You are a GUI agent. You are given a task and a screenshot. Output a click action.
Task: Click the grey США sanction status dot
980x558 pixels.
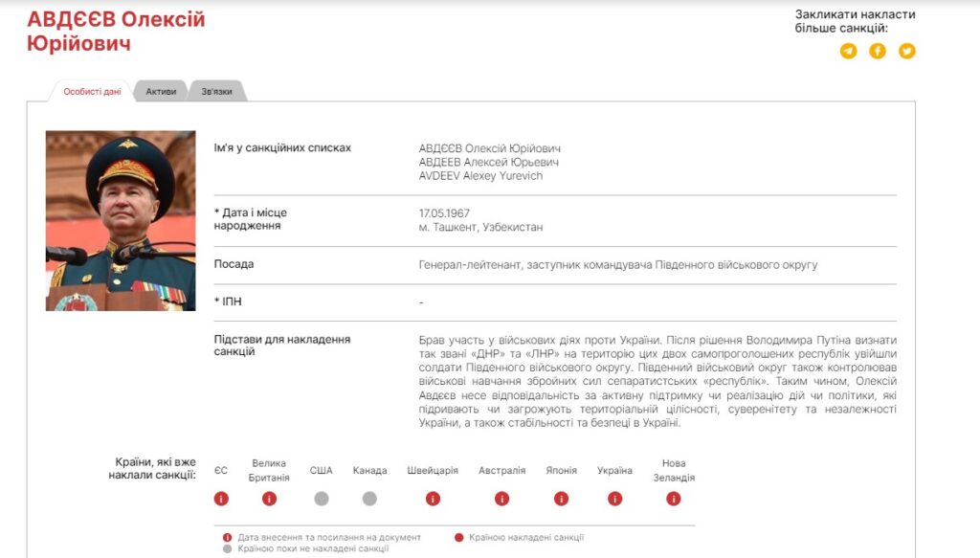click(x=322, y=499)
